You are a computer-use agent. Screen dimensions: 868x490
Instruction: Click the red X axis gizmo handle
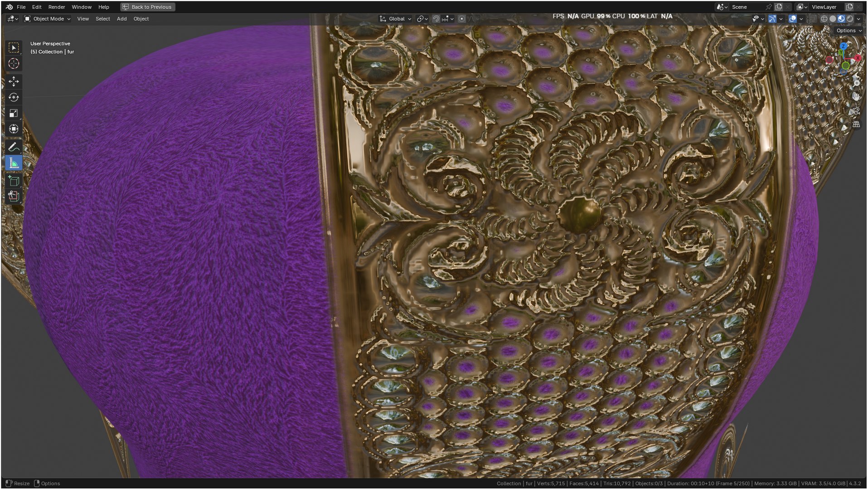click(858, 58)
